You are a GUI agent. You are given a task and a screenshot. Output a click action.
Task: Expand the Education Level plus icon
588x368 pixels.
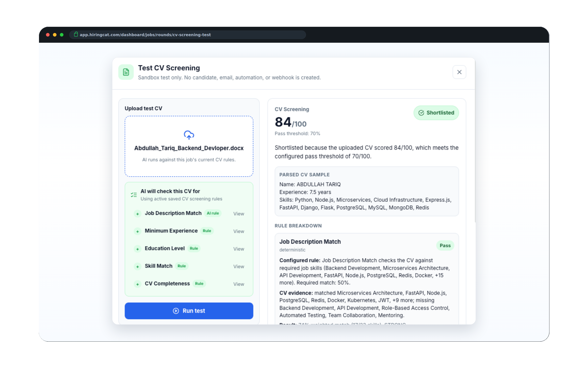pyautogui.click(x=138, y=249)
